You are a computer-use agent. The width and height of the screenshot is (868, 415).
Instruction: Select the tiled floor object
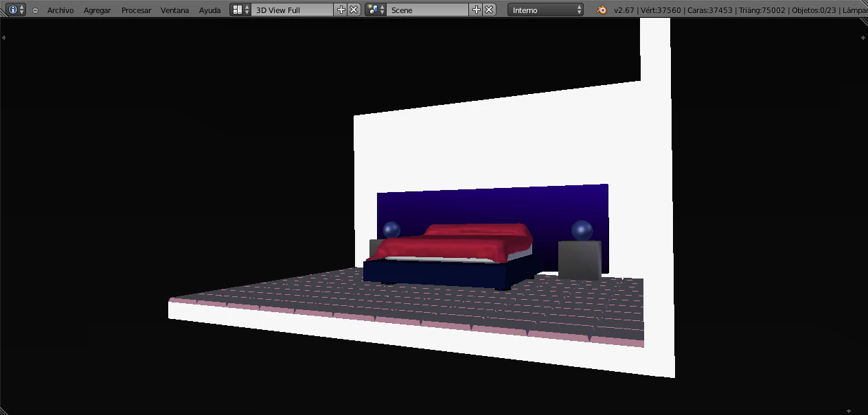pyautogui.click(x=412, y=302)
